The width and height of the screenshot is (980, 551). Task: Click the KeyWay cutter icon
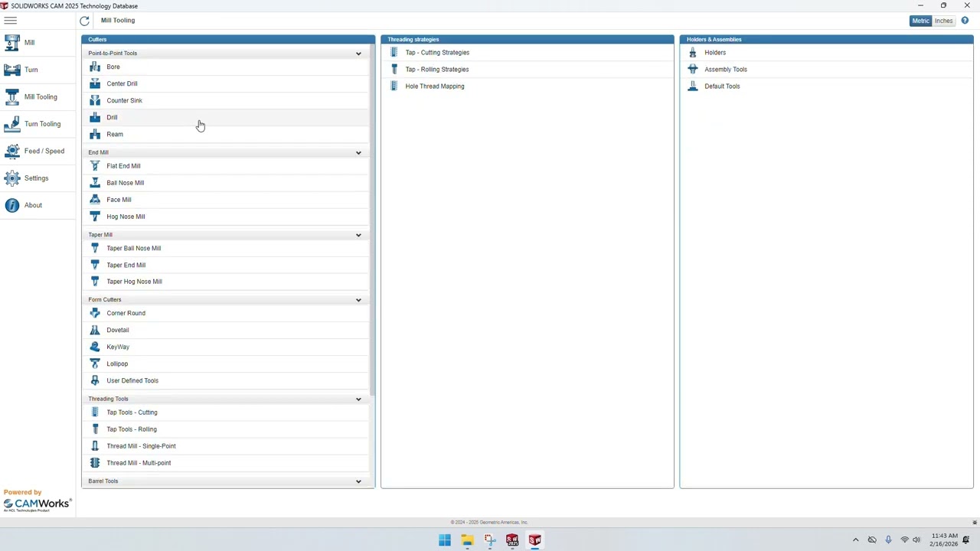pos(95,347)
